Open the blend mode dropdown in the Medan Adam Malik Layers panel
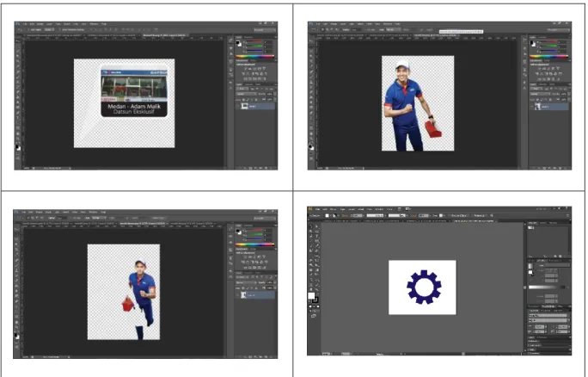The image size is (588, 377). pos(247,94)
